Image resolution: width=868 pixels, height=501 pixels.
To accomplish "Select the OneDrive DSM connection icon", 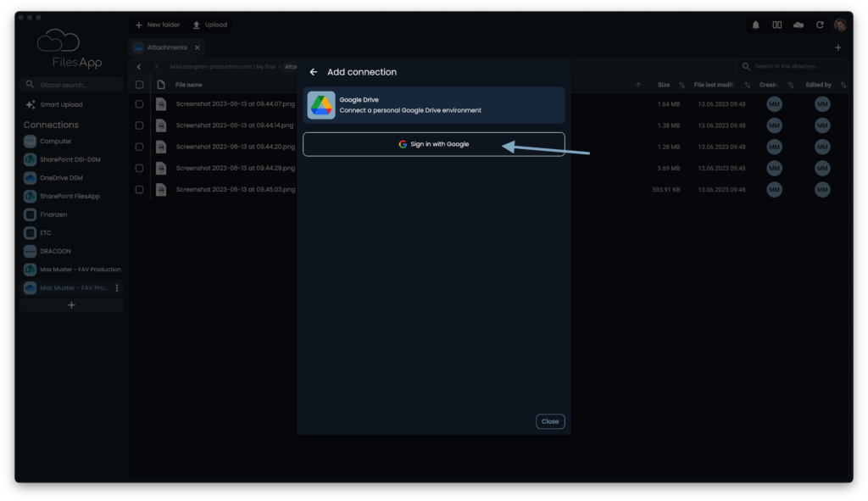I will (x=30, y=178).
